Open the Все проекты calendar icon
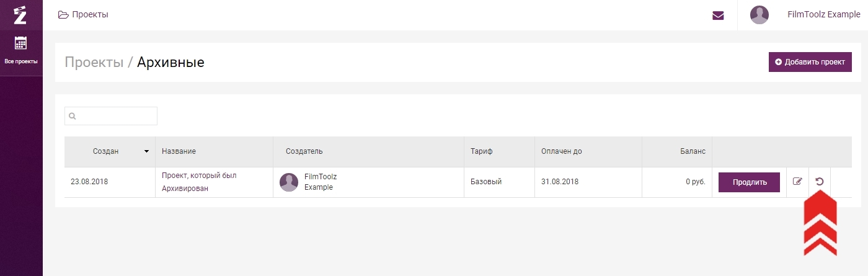 (x=21, y=43)
